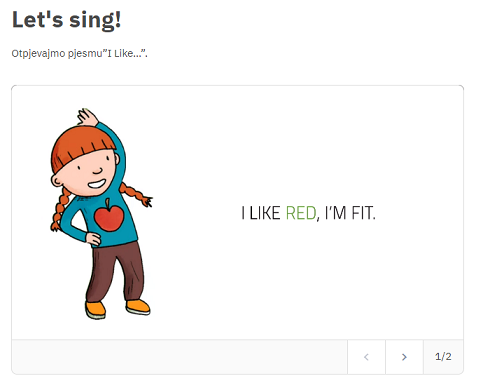Click the left chevron previous slide arrow
Screen dimensions: 483x383
tap(366, 357)
